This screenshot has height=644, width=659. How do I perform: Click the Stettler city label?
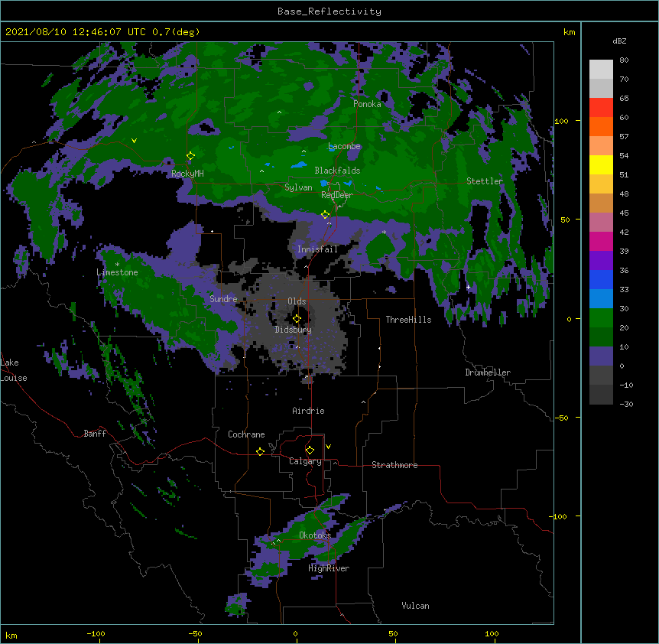click(485, 181)
